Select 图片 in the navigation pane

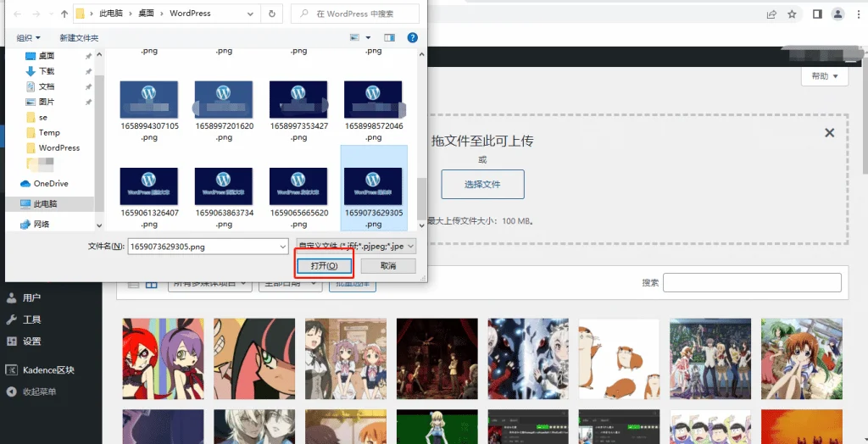click(x=47, y=102)
